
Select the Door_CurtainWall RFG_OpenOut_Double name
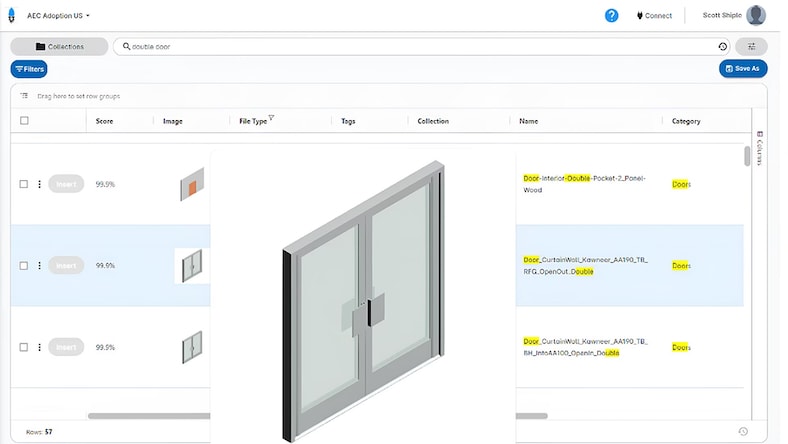point(585,265)
